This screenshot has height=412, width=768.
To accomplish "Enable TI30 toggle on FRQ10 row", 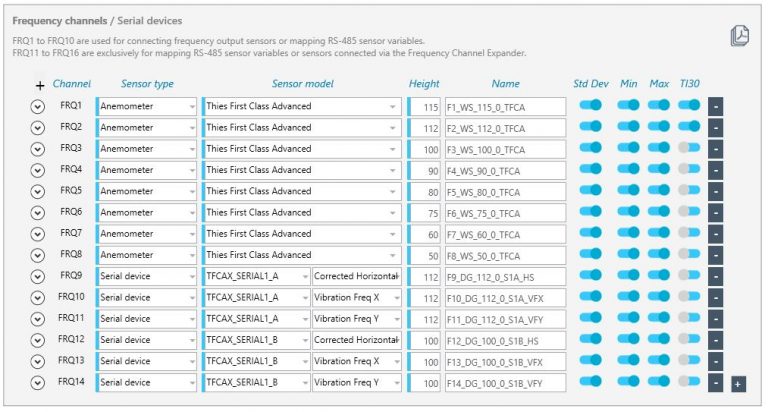I will pyautogui.click(x=688, y=297).
